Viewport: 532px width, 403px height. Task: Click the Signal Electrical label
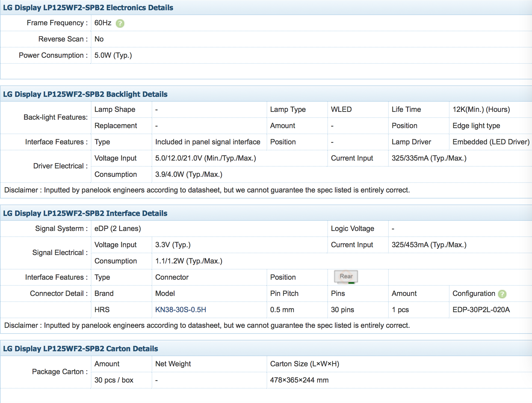(x=60, y=253)
